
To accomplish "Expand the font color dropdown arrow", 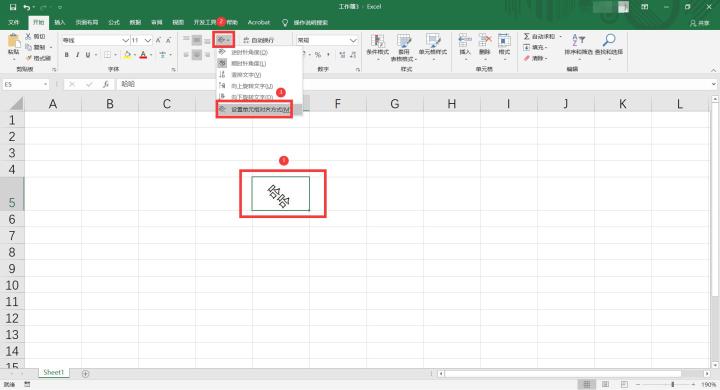I will tap(151, 55).
